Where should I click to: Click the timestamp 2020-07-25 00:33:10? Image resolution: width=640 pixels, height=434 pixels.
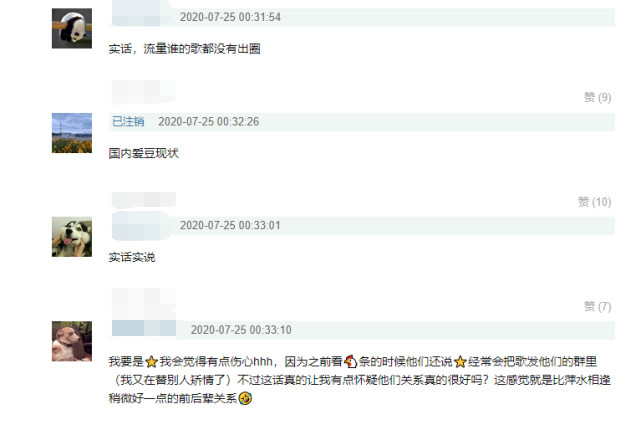click(x=241, y=330)
